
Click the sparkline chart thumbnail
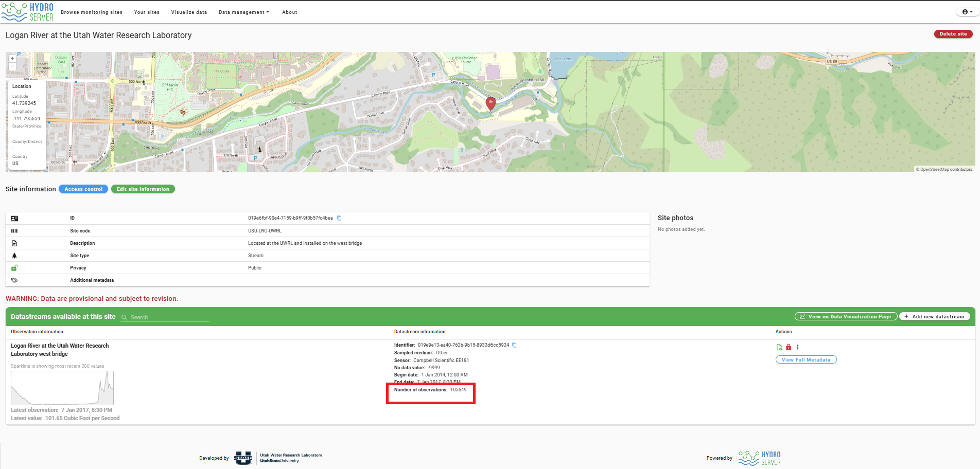pyautogui.click(x=62, y=388)
